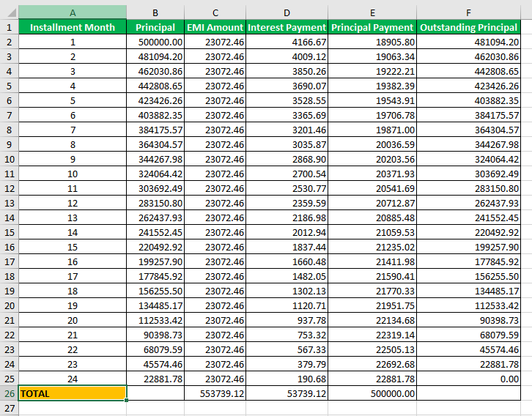This screenshot has height=416, width=532.
Task: Click the interest payment 4009.12
Action: pos(287,56)
